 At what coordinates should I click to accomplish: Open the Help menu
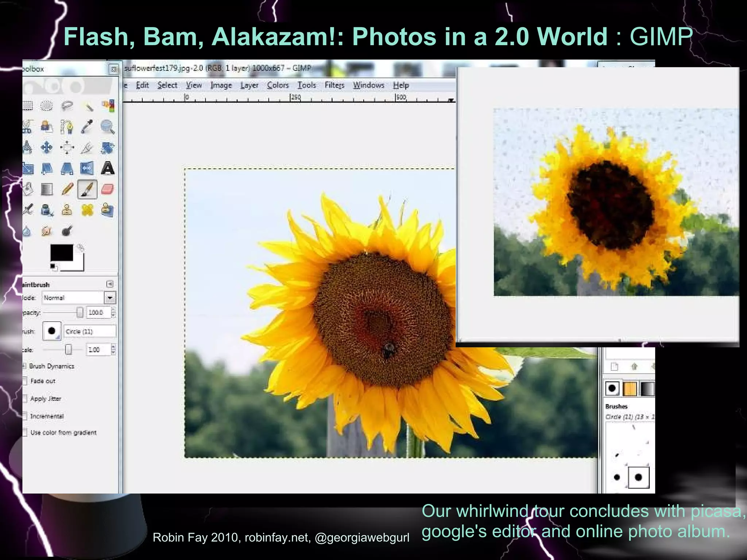[401, 85]
